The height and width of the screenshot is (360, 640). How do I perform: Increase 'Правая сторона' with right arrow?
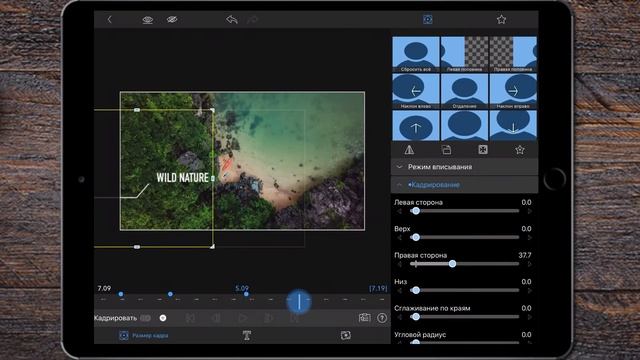tap(529, 264)
